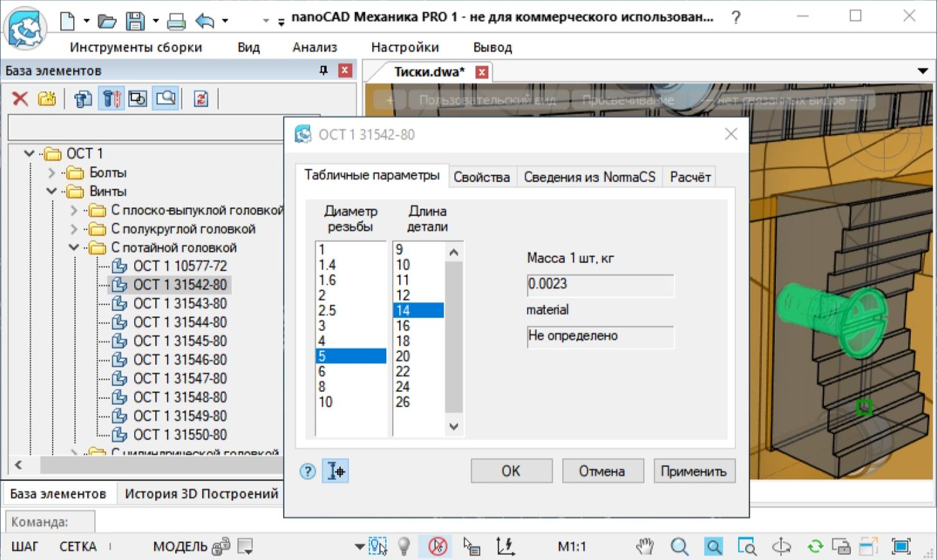Switch to История 3D Построений tab
The image size is (937, 560).
[201, 493]
